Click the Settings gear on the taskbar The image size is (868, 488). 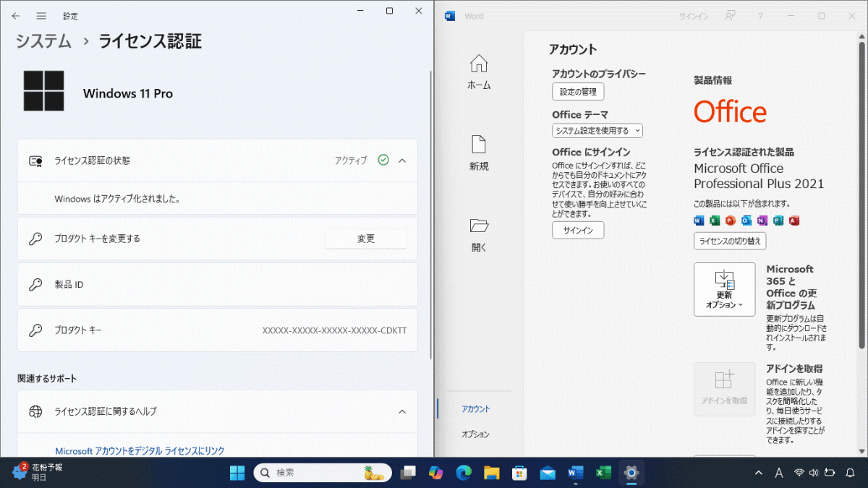click(631, 473)
